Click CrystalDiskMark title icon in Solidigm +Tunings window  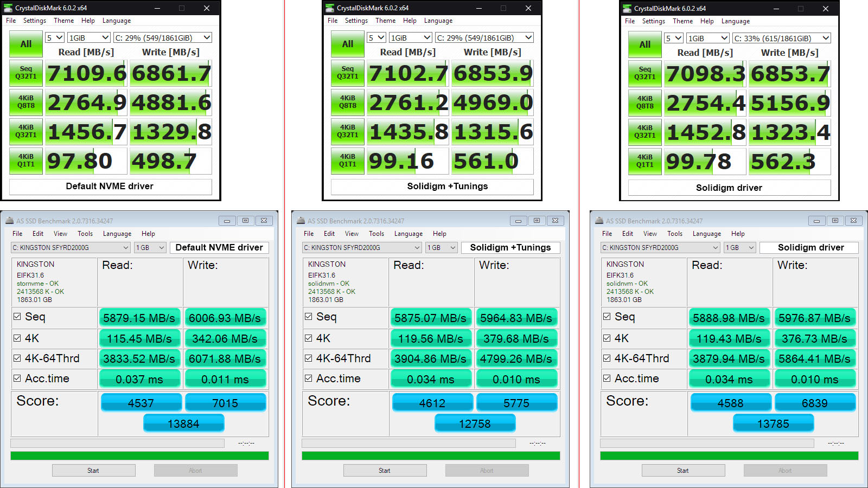click(x=330, y=8)
